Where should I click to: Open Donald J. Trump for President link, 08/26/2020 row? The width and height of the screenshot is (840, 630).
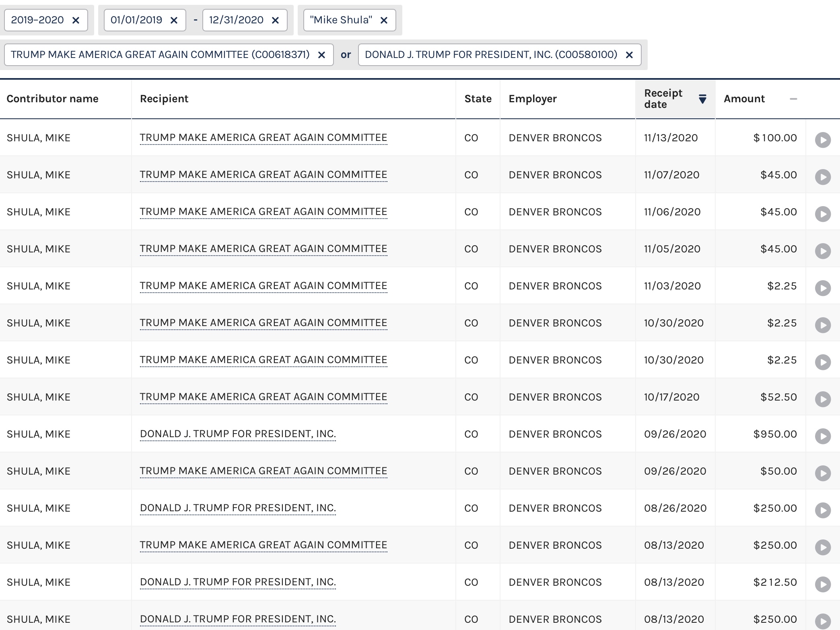point(238,508)
